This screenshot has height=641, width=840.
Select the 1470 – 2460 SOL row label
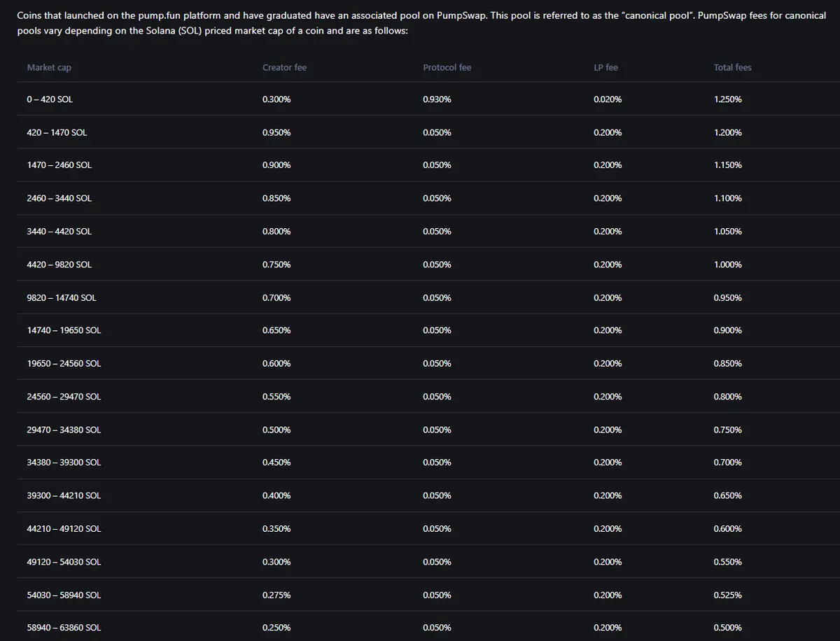[x=59, y=165]
